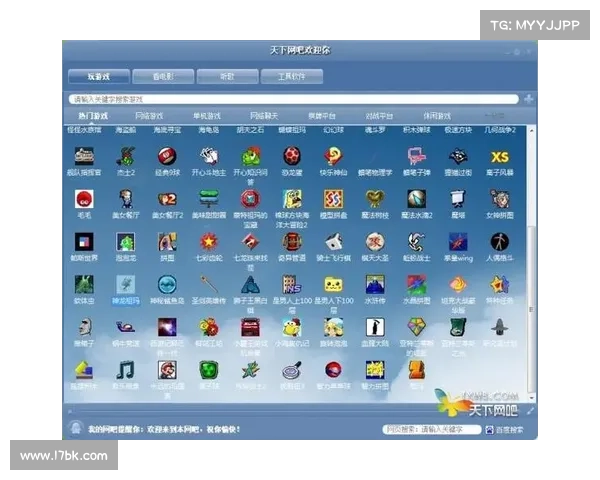Screen dimensions: 600x480
Task: Click the scrollbar down arrow
Action: pyautogui.click(x=531, y=398)
